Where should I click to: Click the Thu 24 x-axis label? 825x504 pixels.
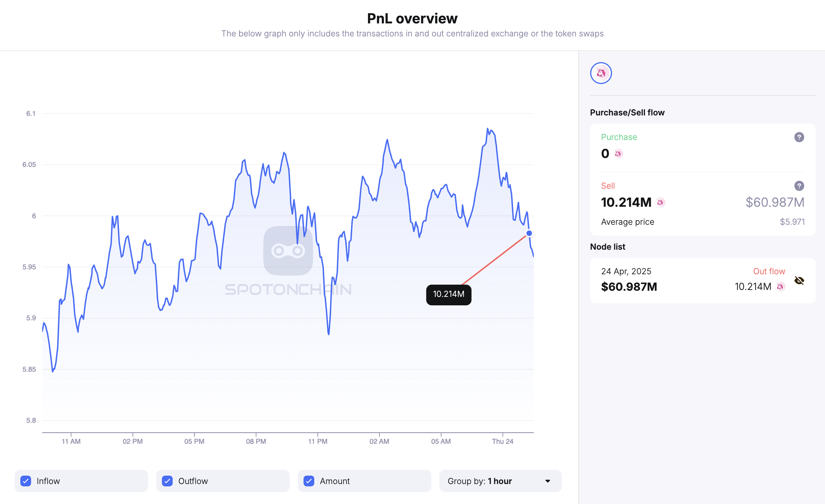pos(502,441)
